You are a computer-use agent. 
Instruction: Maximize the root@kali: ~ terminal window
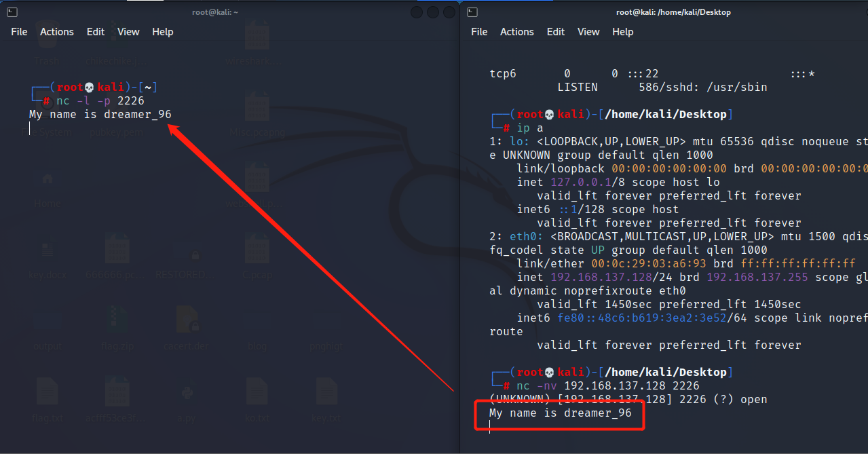[x=432, y=12]
